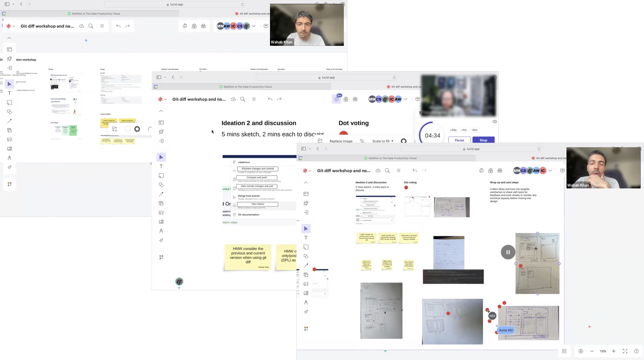This screenshot has height=360, width=644.
Task: Open the comments icon in front window header
Action: pos(562,171)
